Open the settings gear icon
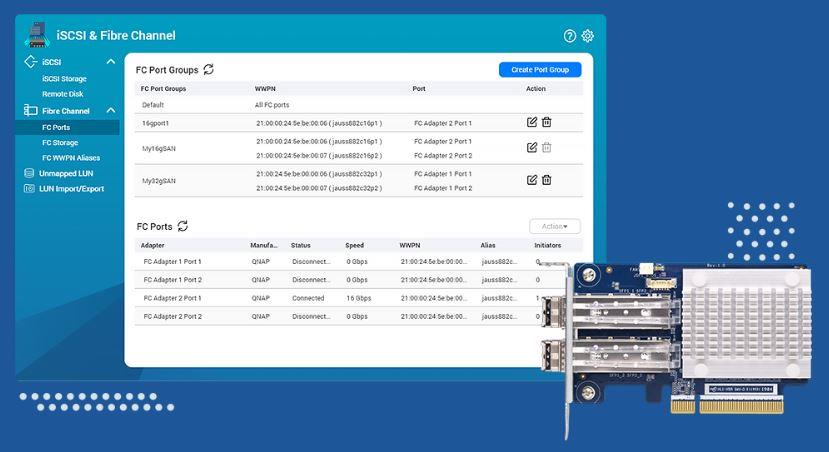This screenshot has width=829, height=452. (588, 36)
